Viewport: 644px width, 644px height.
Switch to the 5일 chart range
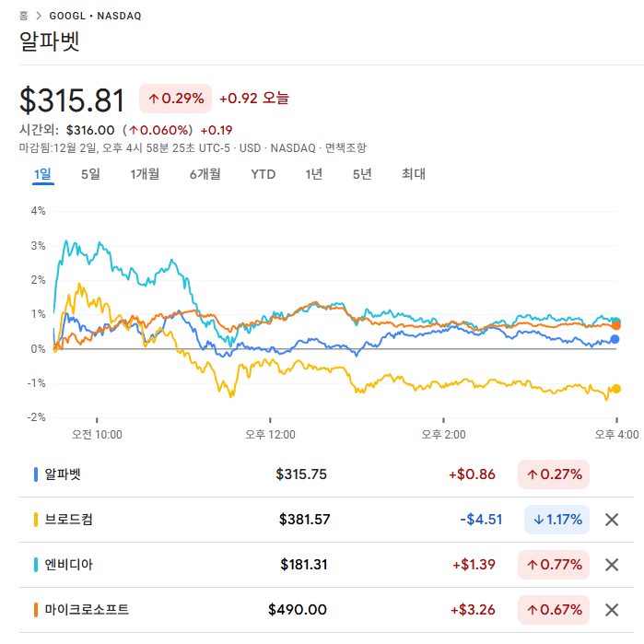pos(90,174)
